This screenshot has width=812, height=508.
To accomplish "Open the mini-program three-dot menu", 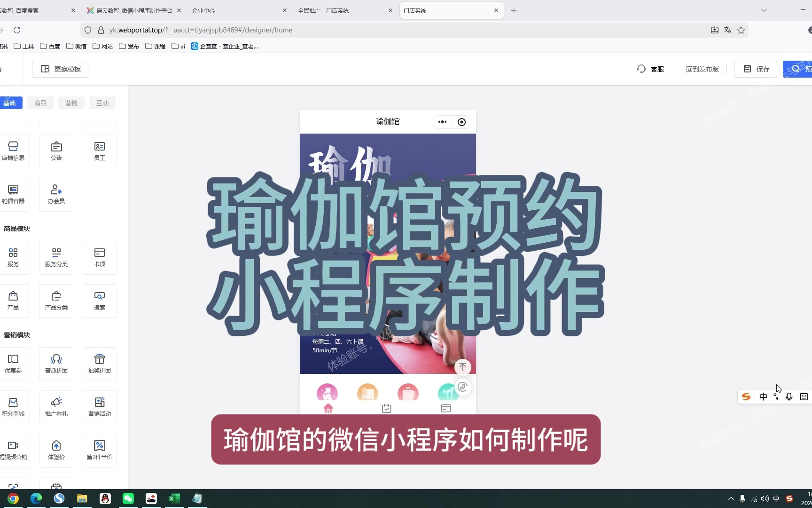I will [x=442, y=122].
